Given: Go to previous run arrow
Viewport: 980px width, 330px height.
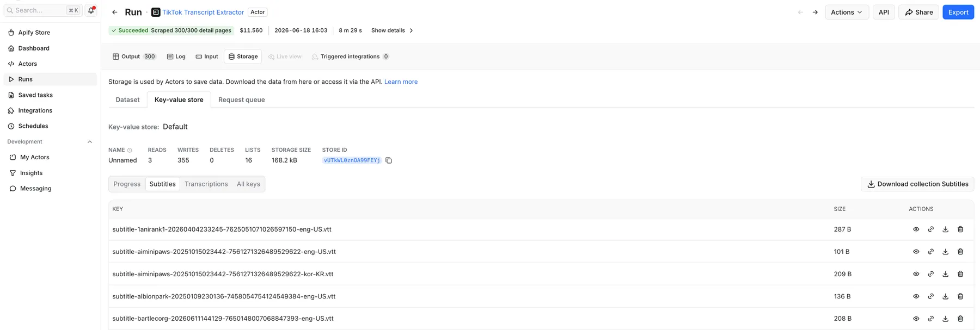Looking at the screenshot, I should pos(800,12).
